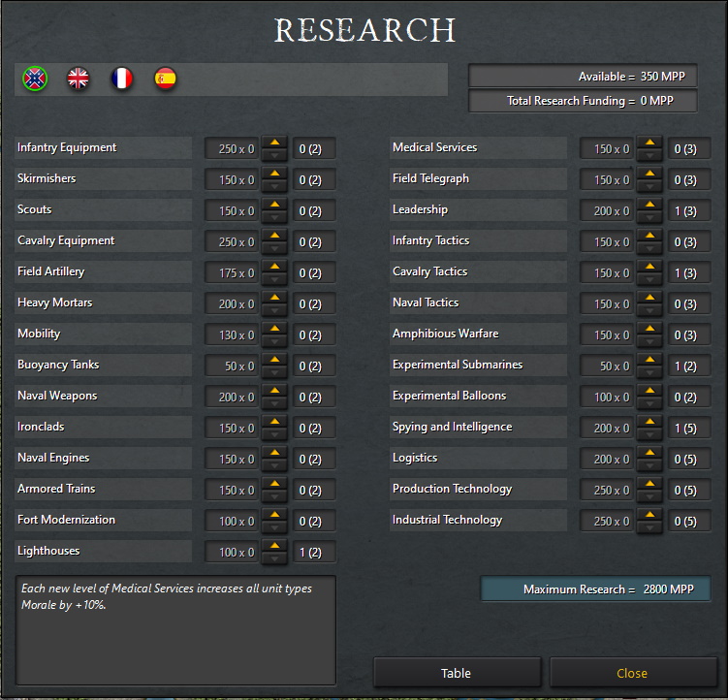The width and height of the screenshot is (728, 700).
Task: Click the Maximum Research 2800 MPP box
Action: point(595,589)
